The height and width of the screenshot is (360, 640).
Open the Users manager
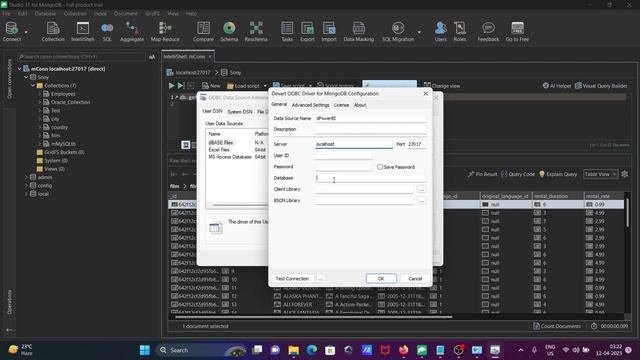point(440,32)
